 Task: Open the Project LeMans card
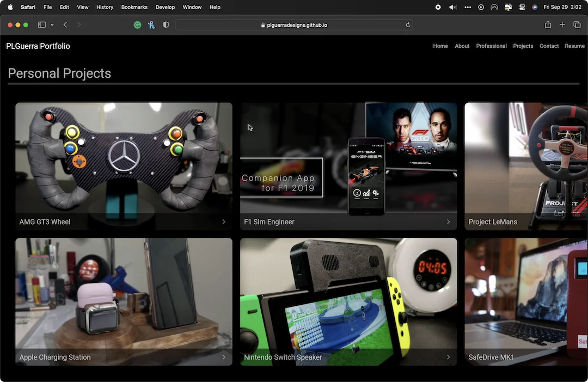coord(526,166)
